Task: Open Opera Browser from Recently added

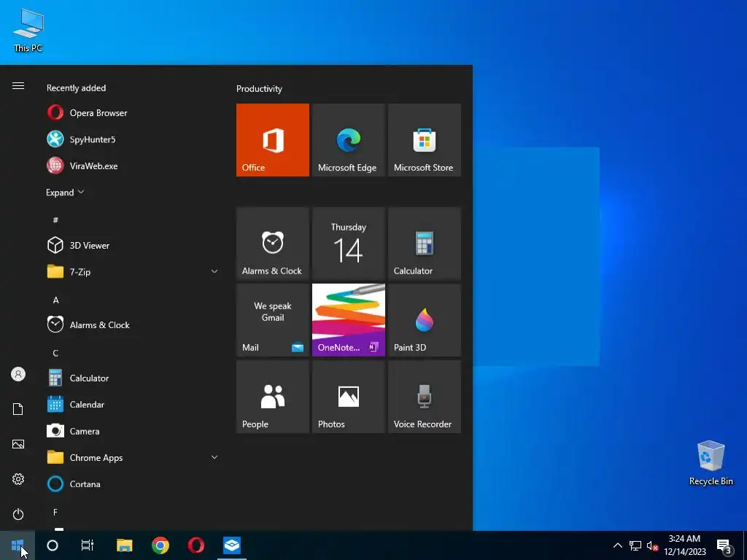Action: point(131,113)
